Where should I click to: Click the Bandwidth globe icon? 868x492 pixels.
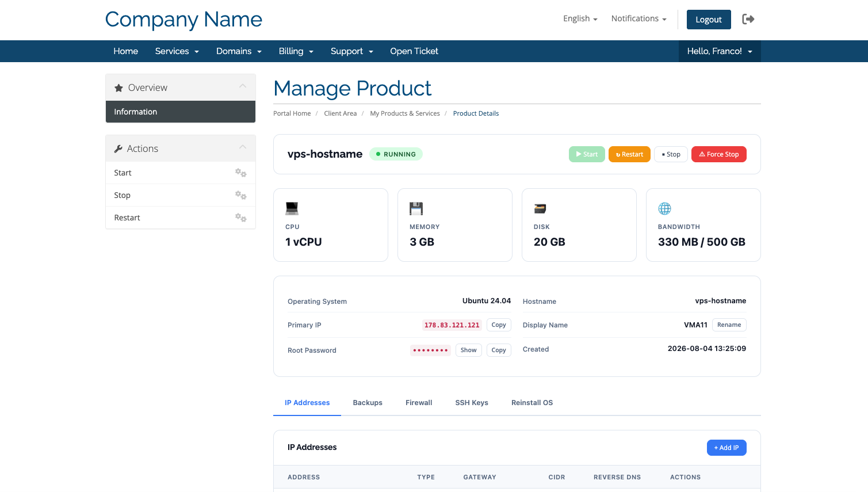tap(665, 208)
